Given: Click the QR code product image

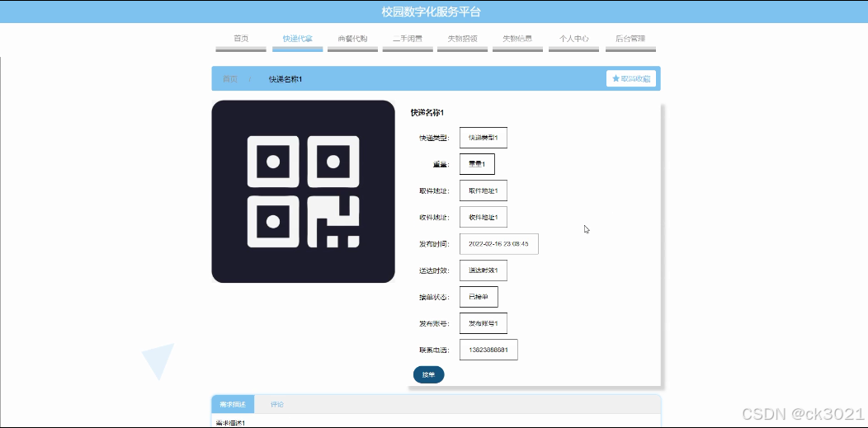Looking at the screenshot, I should click(303, 191).
